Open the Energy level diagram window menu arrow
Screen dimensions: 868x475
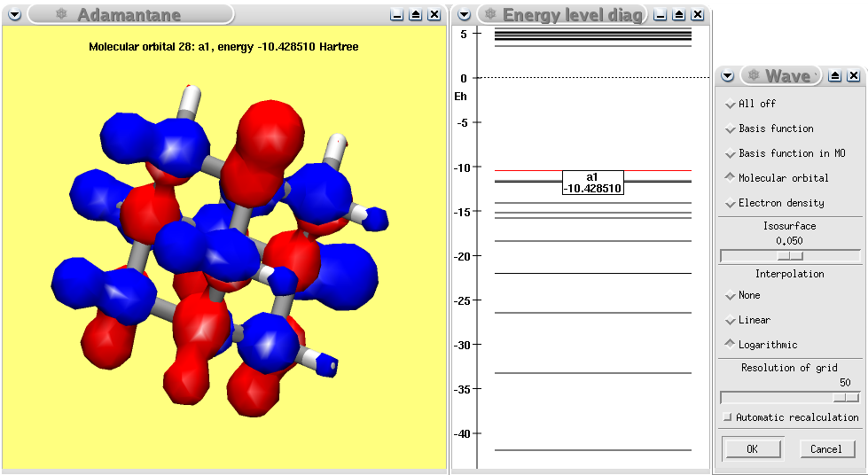(x=464, y=14)
